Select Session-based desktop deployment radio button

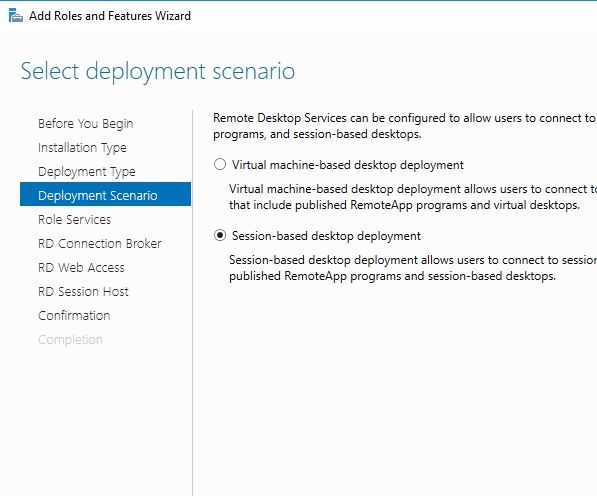click(220, 236)
